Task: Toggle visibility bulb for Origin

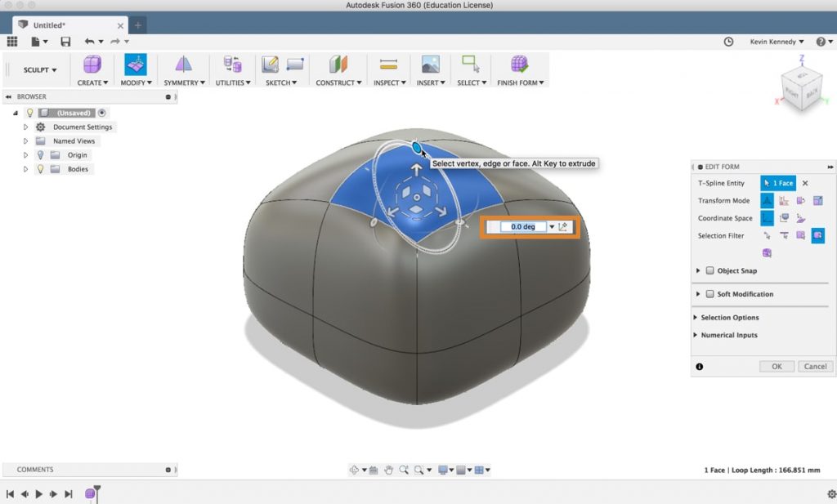Action: [40, 154]
